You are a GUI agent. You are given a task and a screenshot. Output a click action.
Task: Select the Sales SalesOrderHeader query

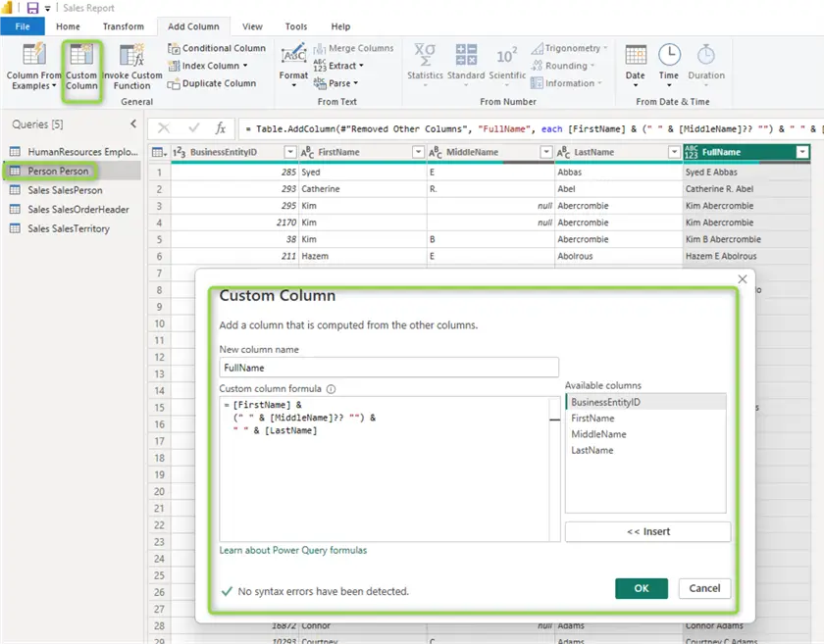coord(73,210)
